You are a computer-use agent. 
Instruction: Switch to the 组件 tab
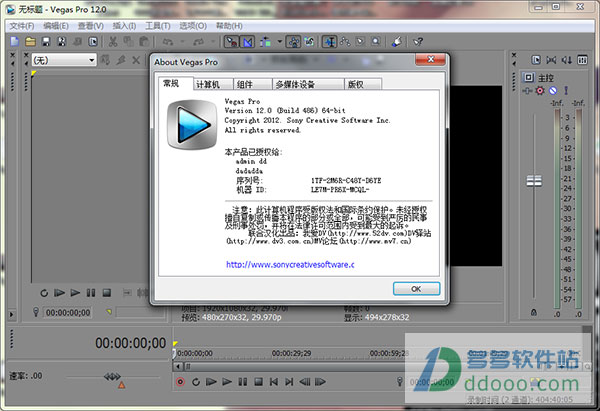pos(253,84)
